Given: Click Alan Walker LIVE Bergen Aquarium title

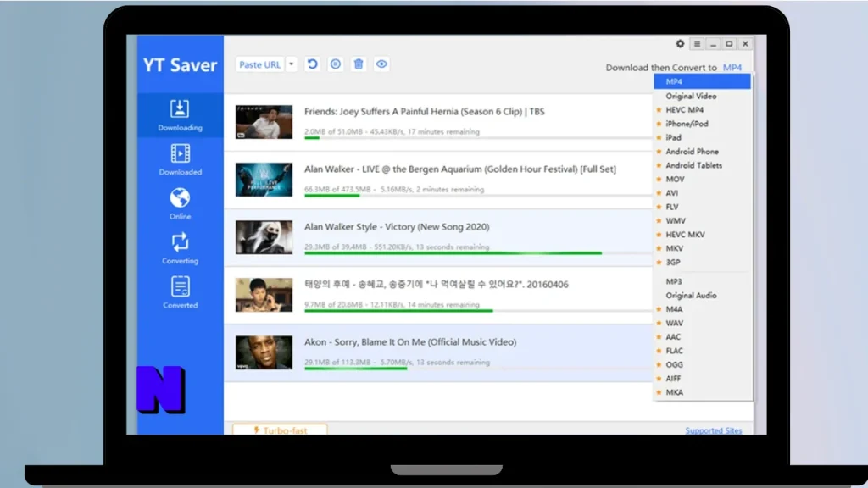Looking at the screenshot, I should (x=460, y=169).
